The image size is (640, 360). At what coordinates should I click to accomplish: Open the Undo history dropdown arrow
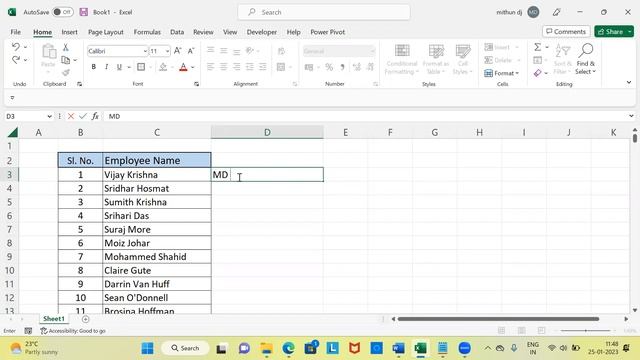point(25,47)
